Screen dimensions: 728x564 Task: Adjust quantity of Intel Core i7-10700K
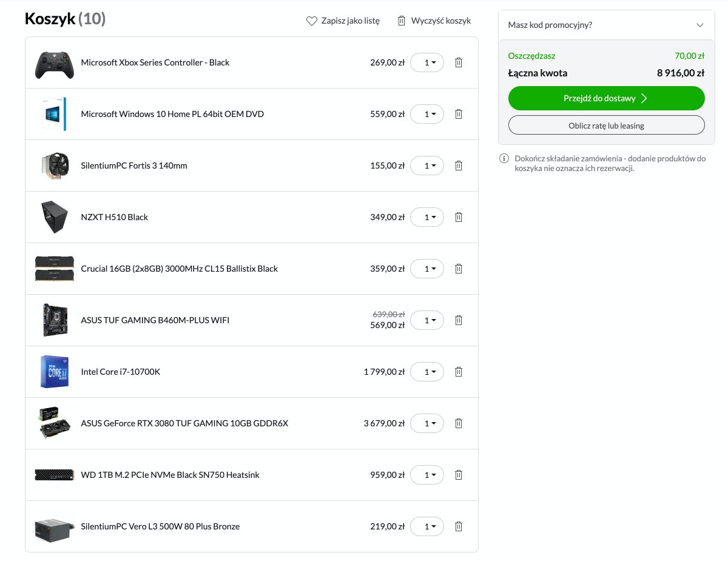pyautogui.click(x=427, y=372)
